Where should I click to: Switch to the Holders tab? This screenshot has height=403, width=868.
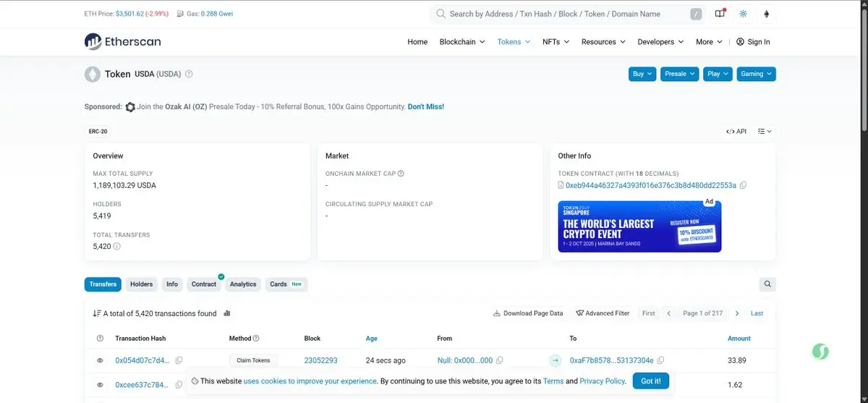click(x=141, y=284)
